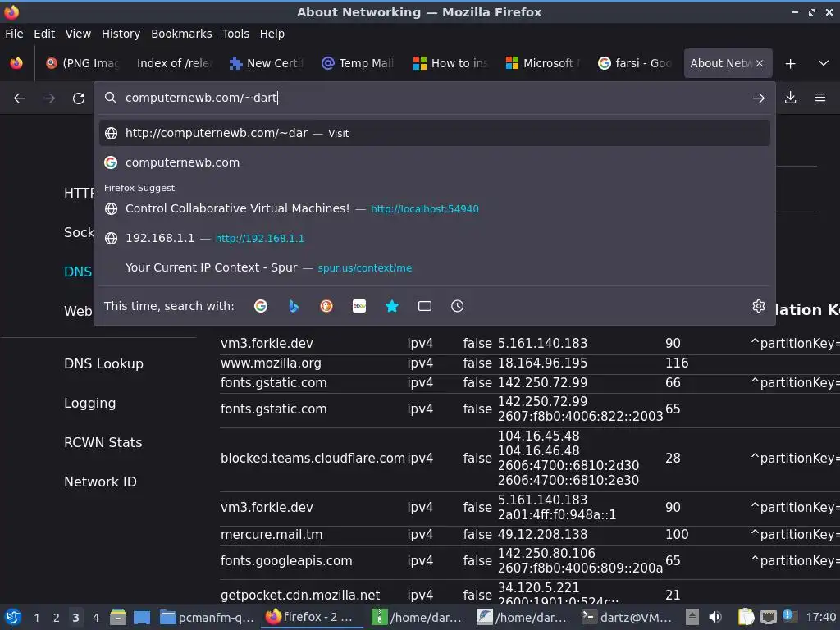
Task: Visit http://computernewb.com/~dar suggestion
Action: point(435,133)
